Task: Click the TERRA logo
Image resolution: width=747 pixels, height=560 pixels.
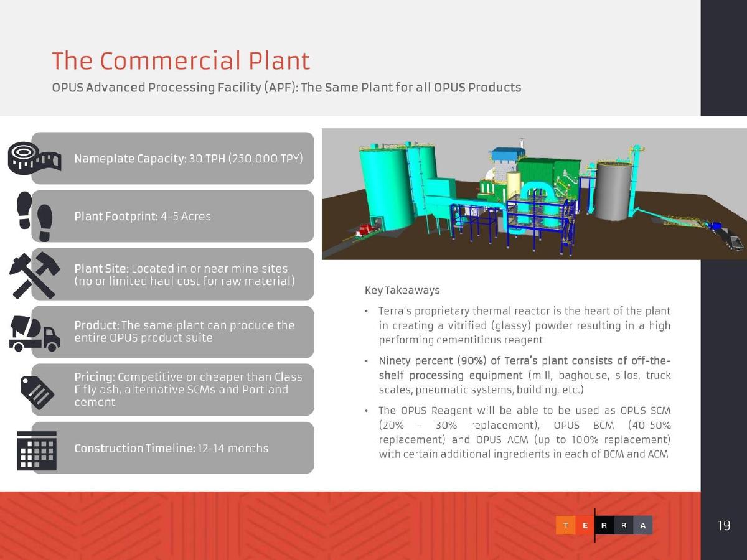Action: pos(604,526)
